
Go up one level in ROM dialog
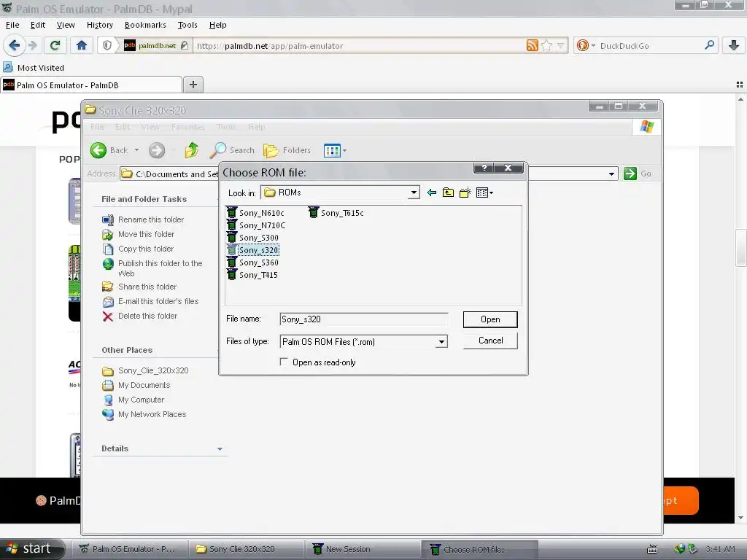448,192
